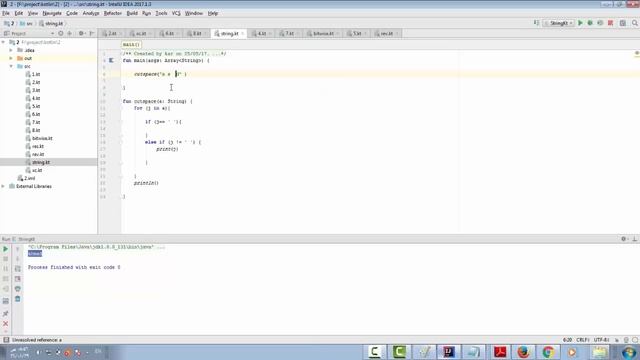Toggle soft-wraps in Run console

pyautogui.click(x=18, y=269)
